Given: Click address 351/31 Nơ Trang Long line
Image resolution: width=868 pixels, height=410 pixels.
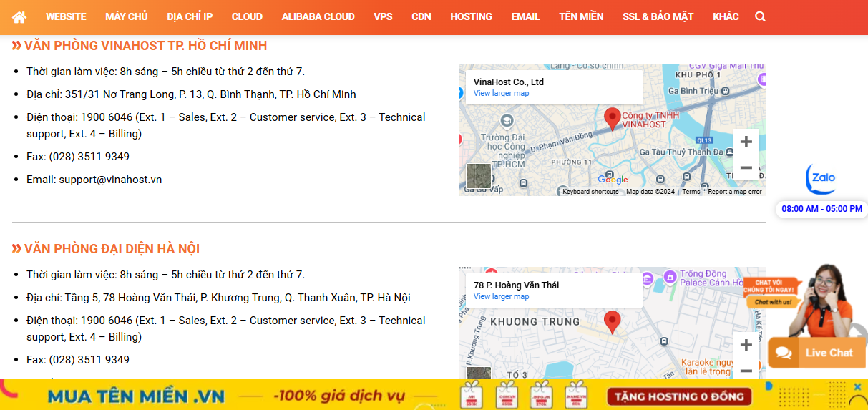Looking at the screenshot, I should click(x=191, y=94).
